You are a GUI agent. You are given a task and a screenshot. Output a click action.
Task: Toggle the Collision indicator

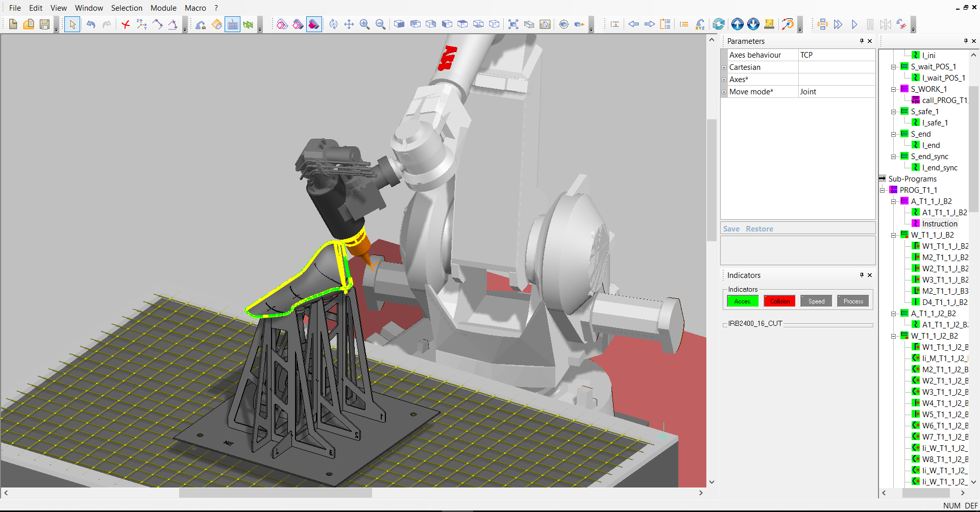pos(779,301)
